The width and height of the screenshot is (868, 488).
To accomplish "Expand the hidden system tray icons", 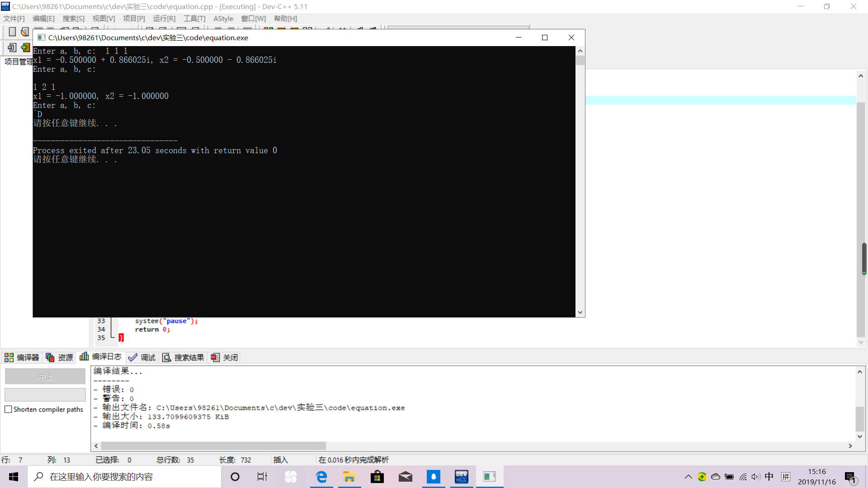I will click(x=688, y=477).
